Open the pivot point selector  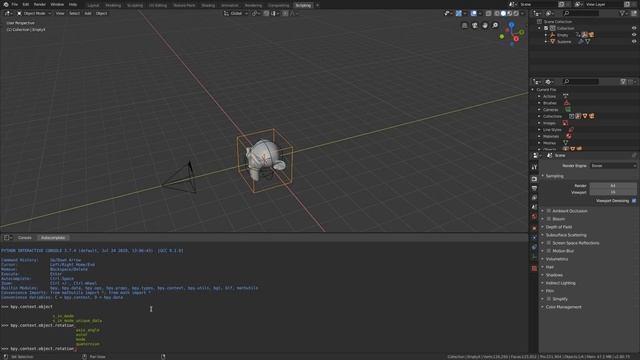256,13
